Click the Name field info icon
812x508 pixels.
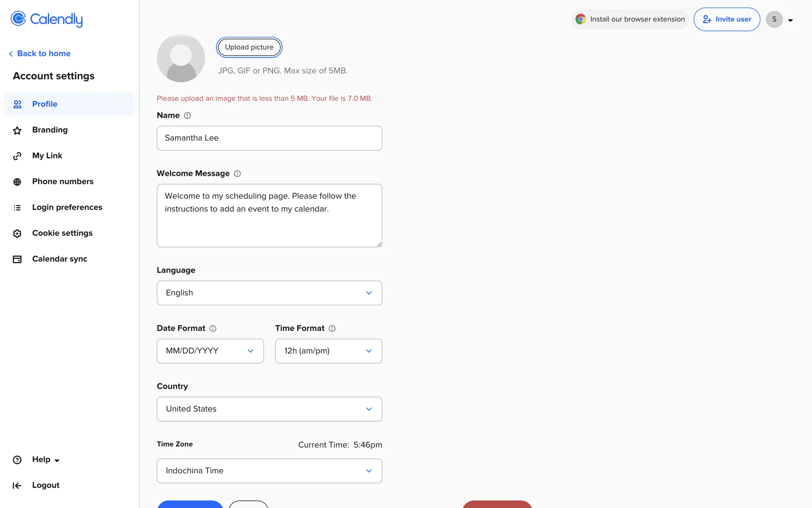[187, 116]
